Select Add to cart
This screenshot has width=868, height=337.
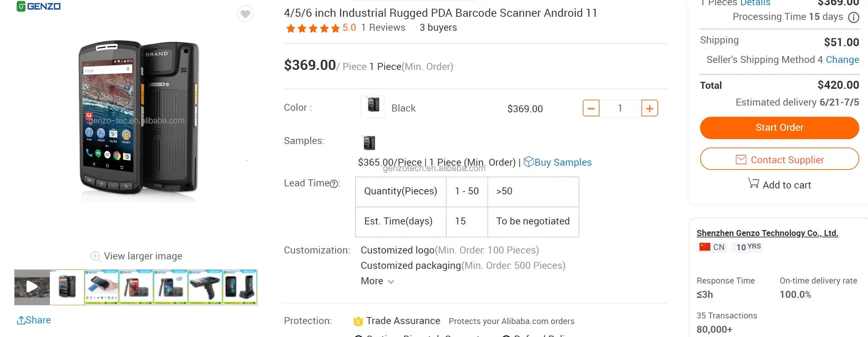[x=780, y=185]
